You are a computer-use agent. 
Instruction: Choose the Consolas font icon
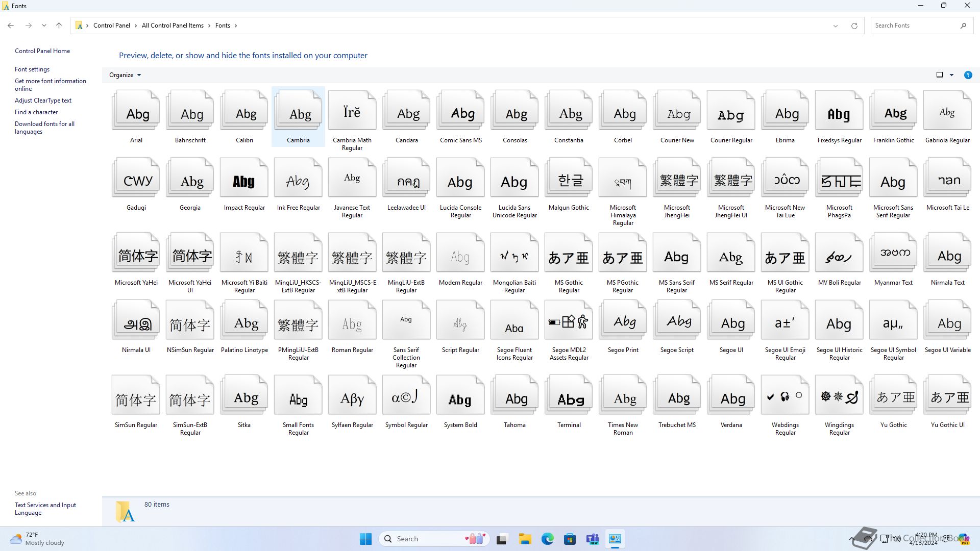(514, 110)
